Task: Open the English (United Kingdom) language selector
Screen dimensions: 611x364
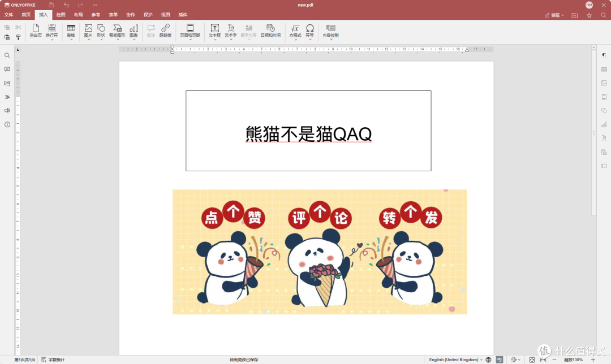Action: click(x=455, y=359)
